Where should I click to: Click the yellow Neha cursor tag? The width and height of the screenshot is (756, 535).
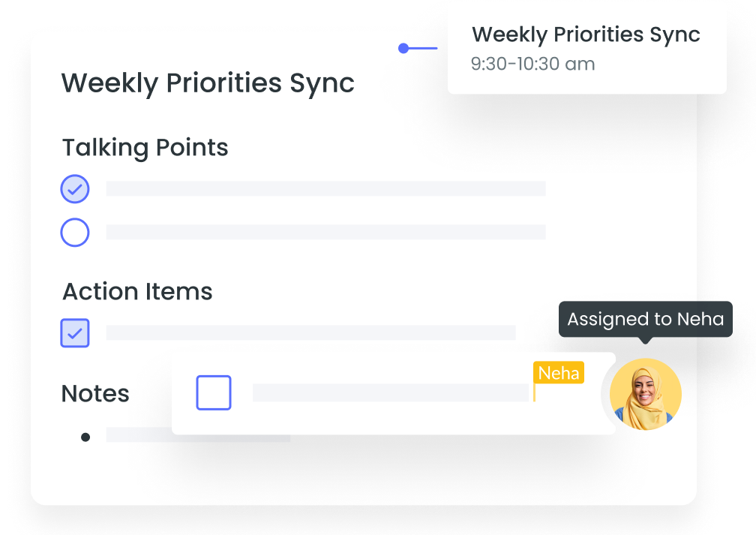(559, 373)
